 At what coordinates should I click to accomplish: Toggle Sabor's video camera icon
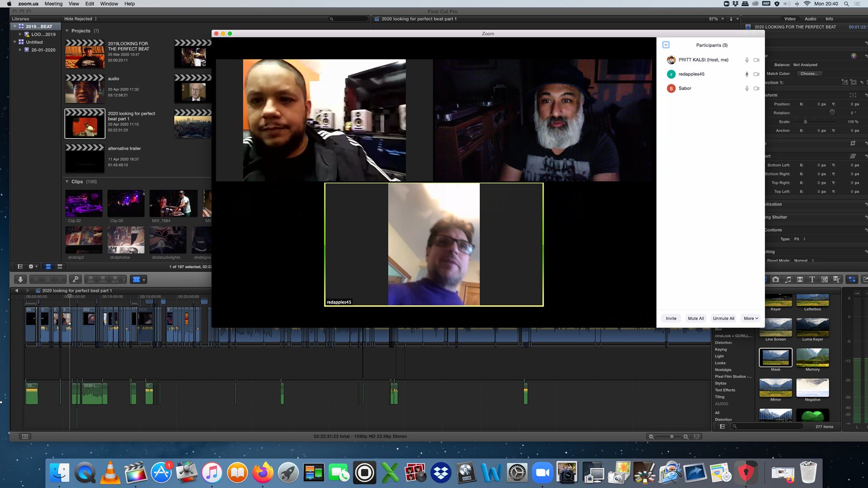tap(756, 89)
